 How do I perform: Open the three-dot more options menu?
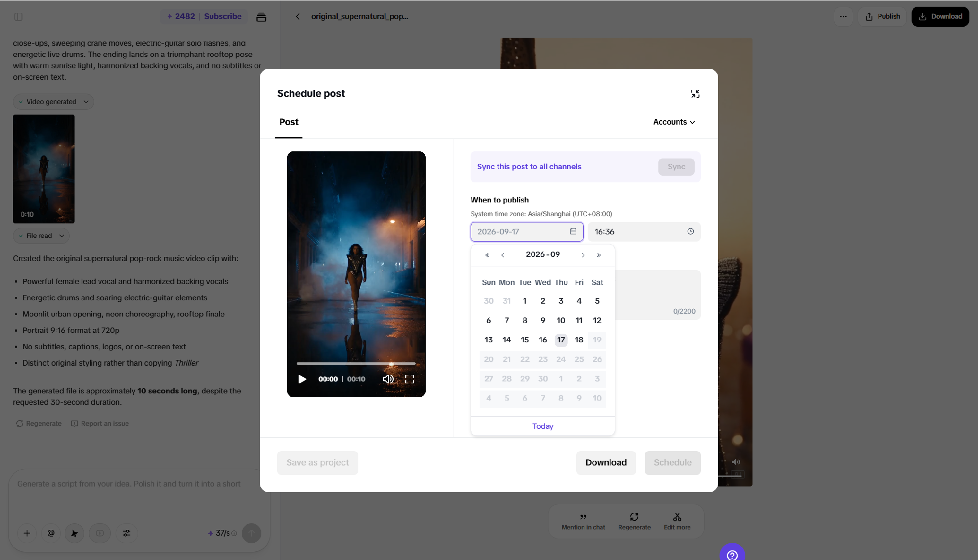pos(843,16)
